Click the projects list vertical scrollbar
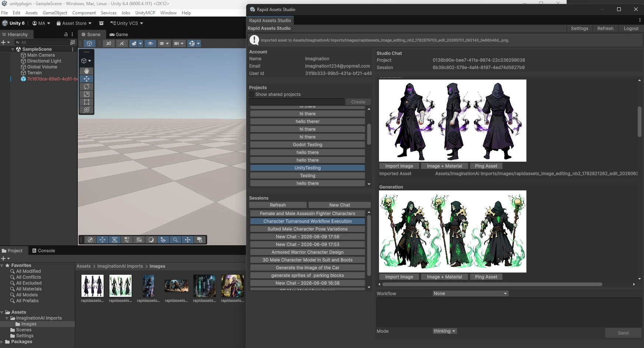The image size is (644, 348). (x=369, y=134)
